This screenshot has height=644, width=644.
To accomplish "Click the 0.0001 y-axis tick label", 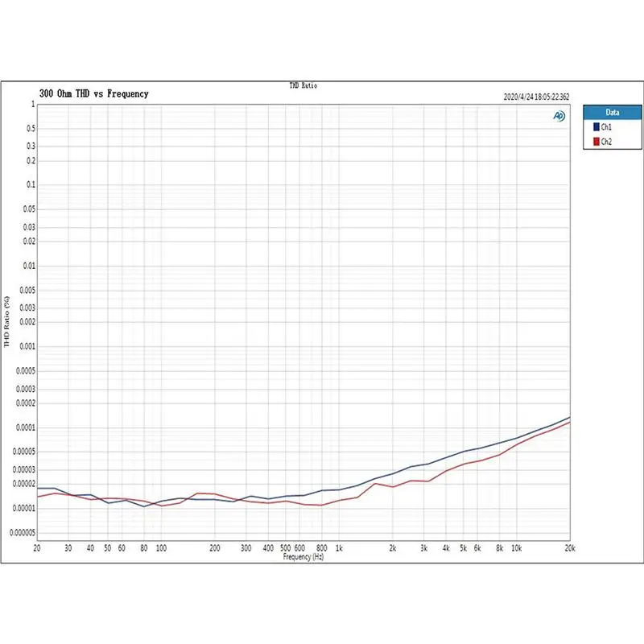I will point(26,427).
